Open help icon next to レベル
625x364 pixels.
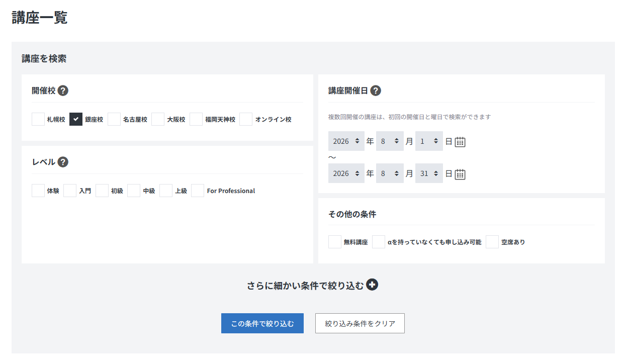(63, 162)
